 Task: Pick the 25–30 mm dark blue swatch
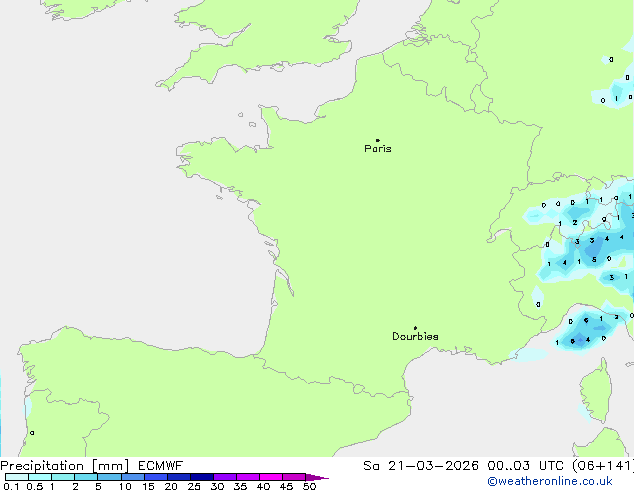pos(202,477)
